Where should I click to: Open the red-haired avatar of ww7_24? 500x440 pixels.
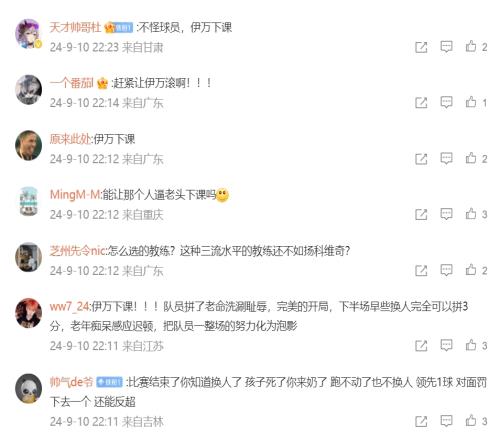point(29,313)
